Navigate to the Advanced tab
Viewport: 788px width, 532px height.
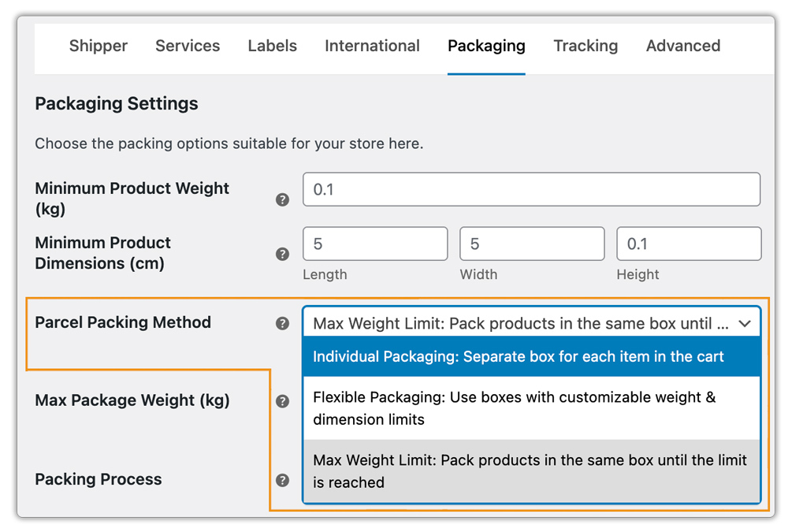click(682, 46)
